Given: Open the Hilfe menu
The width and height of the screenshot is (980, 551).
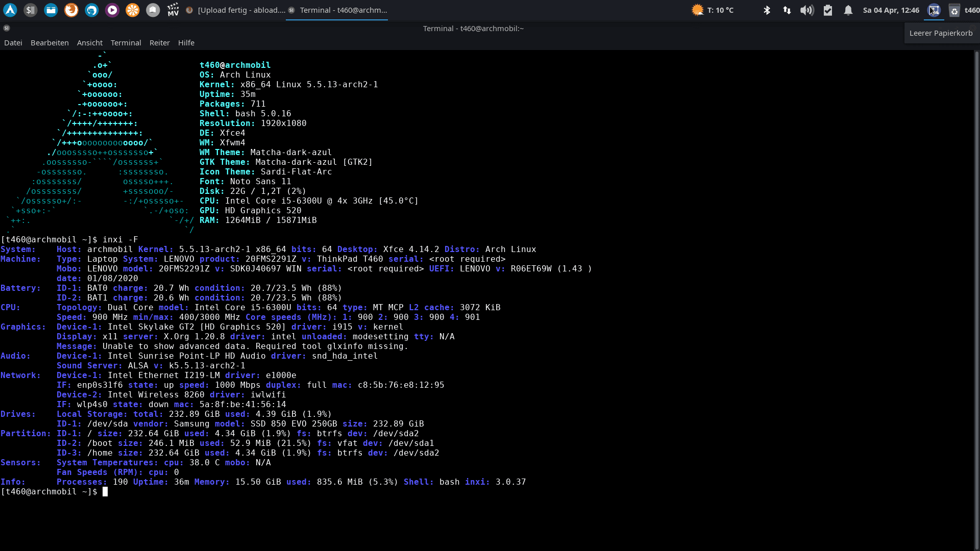Looking at the screenshot, I should (186, 43).
